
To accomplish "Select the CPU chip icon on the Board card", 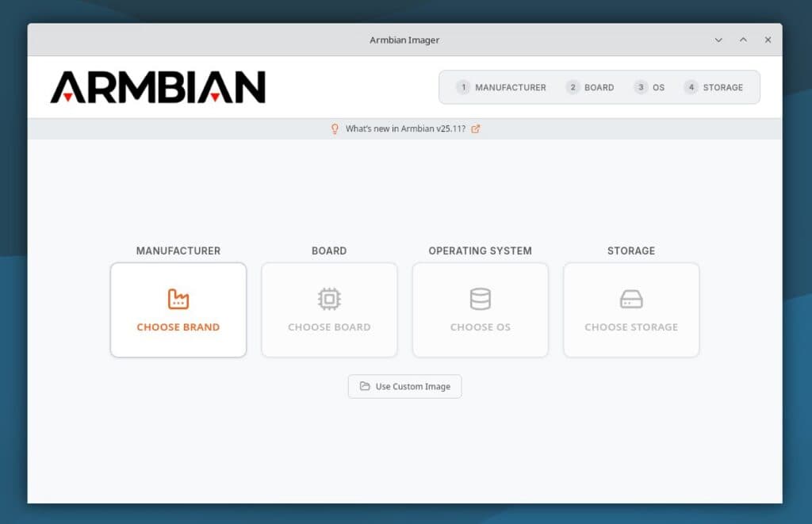I will point(329,299).
